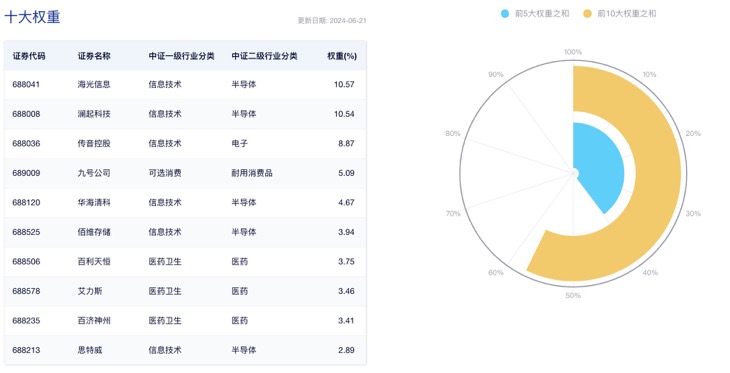Click the weight value 3.94
Screen dimensions: 730x373
point(346,232)
